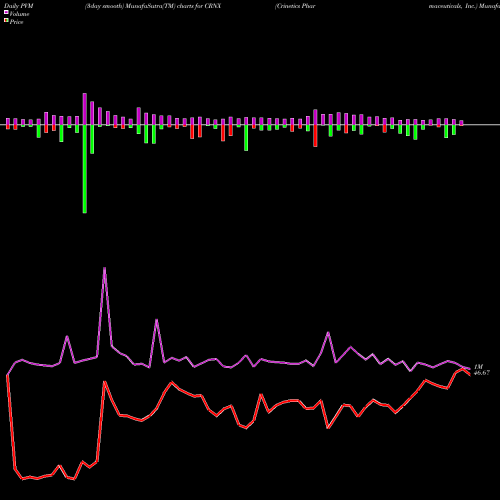The width and height of the screenshot is (500, 500).
Task: Click the highest peak of magenta volume line
Action: pos(104,268)
